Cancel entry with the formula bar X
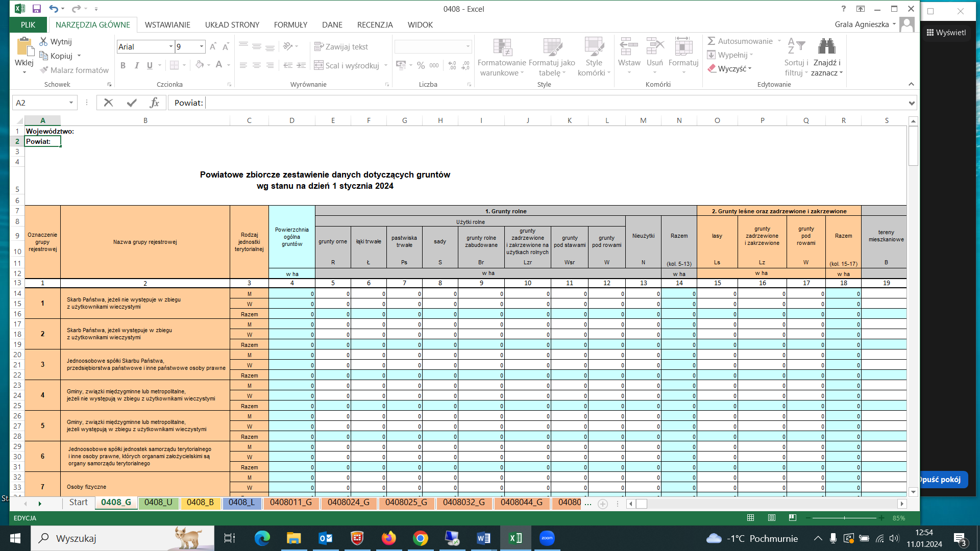Viewport: 980px width, 551px height. click(x=108, y=103)
